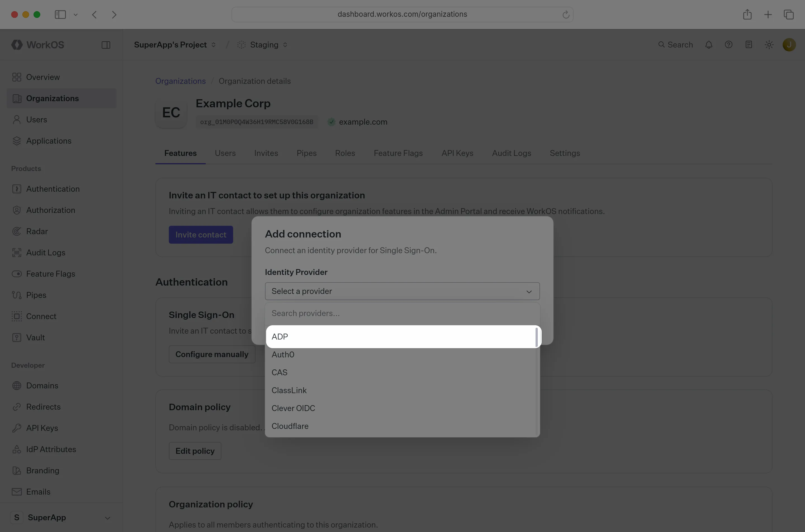Open Radar in sidebar
The image size is (805, 532).
coord(61,231)
